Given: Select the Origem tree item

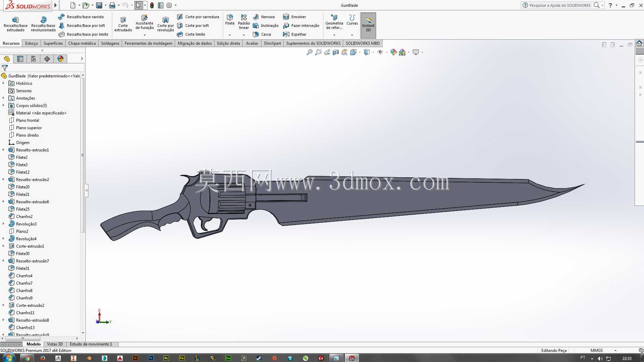Looking at the screenshot, I should tap(23, 143).
